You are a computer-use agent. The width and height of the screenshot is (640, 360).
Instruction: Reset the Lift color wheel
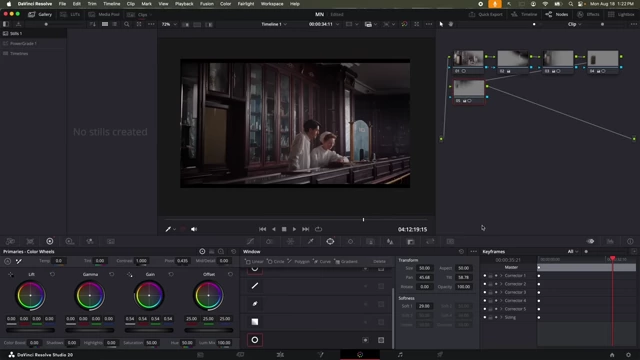52,274
